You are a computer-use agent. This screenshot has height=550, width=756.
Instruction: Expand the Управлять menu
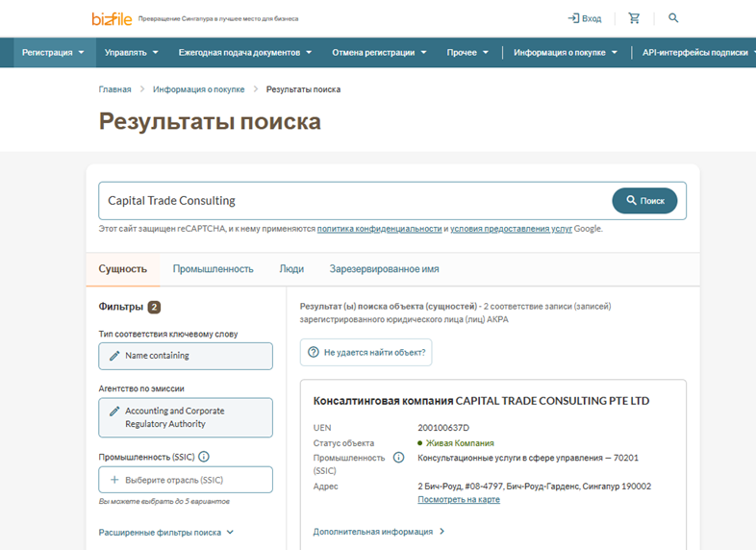[x=132, y=53]
